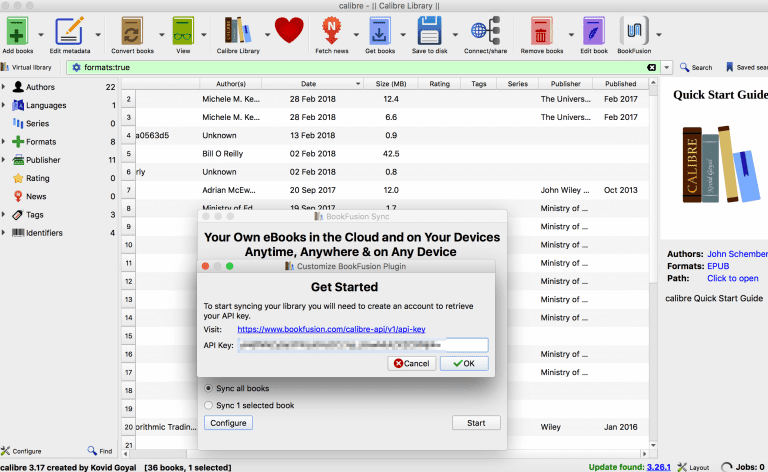
Task: Open the Edit book icon
Action: pyautogui.click(x=594, y=31)
